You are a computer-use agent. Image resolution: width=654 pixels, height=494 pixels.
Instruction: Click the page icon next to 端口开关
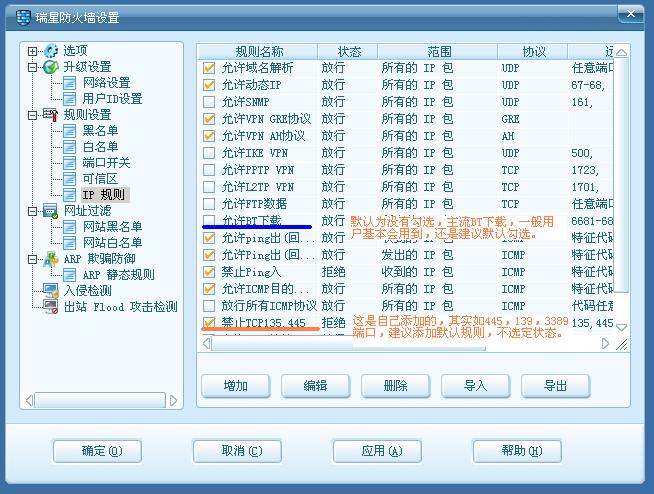tap(69, 163)
